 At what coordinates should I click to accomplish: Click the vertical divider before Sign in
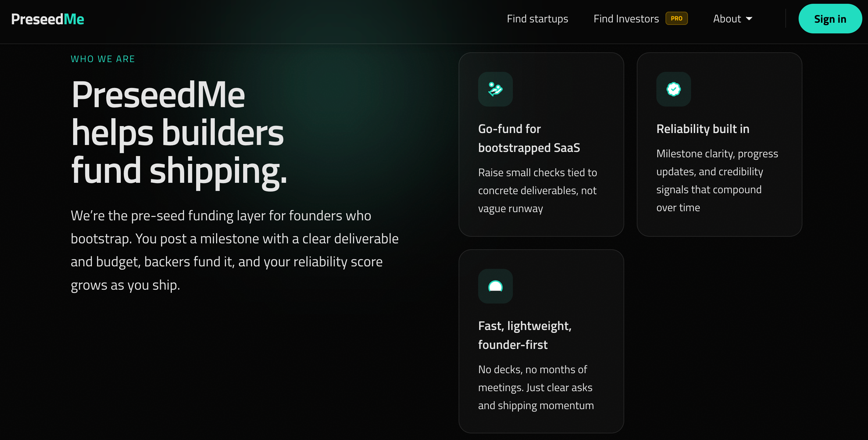pos(785,19)
